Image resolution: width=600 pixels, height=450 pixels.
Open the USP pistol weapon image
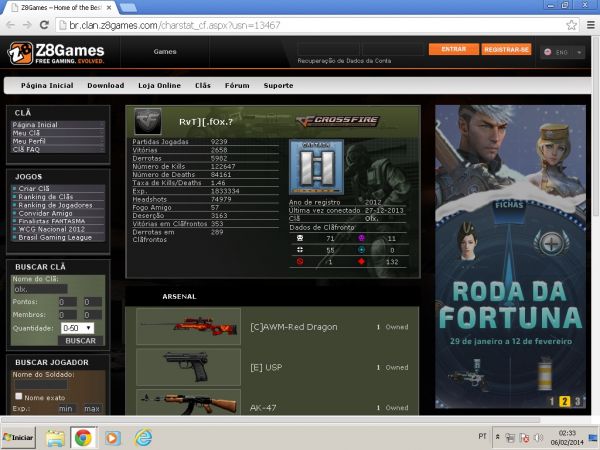pos(189,367)
